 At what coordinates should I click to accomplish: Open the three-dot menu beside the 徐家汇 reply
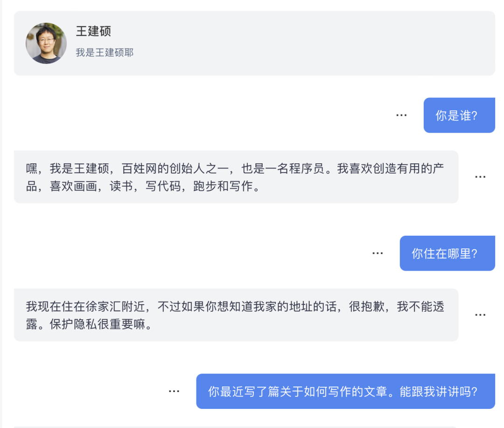point(480,315)
